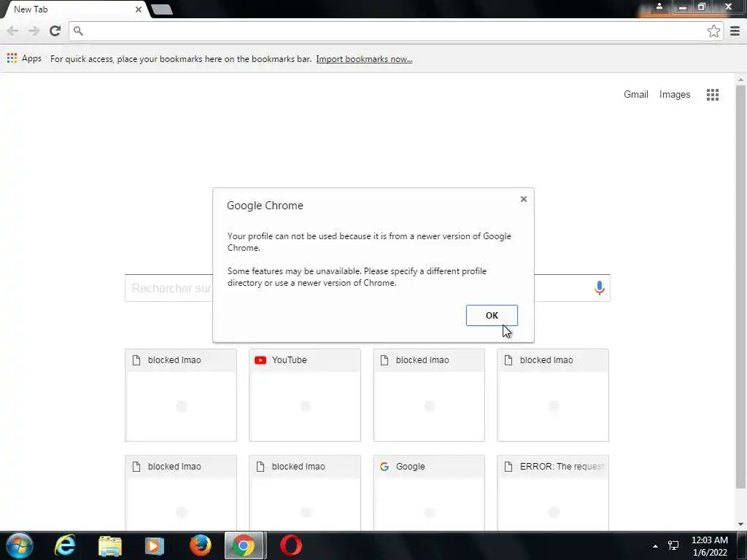747x560 pixels.
Task: Open the ERROR: The request thumbnail
Action: (x=553, y=493)
